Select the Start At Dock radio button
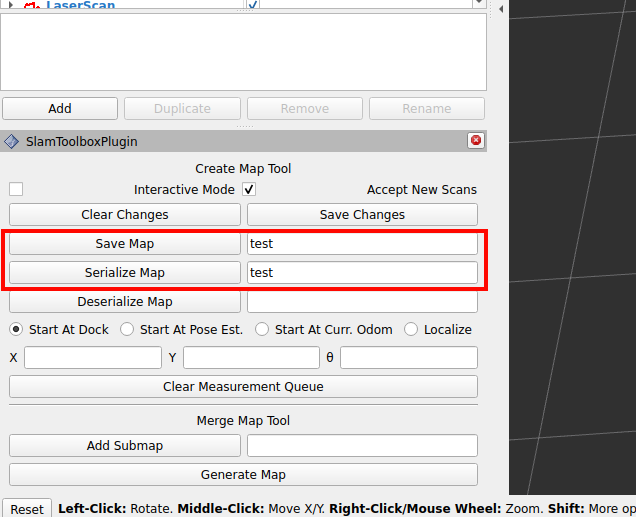 pyautogui.click(x=16, y=329)
